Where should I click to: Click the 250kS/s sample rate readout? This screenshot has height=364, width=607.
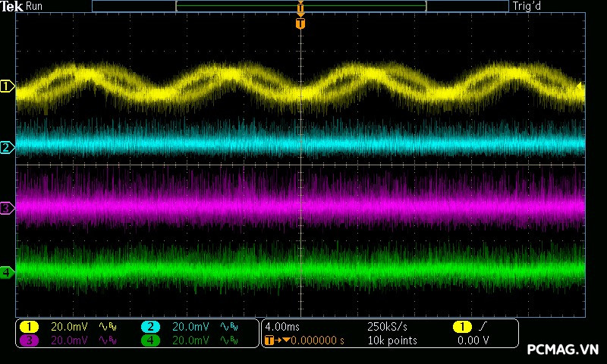click(x=387, y=327)
